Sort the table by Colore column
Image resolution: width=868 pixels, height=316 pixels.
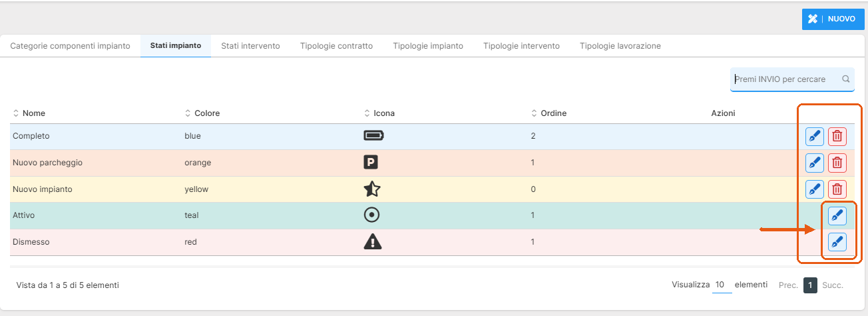coord(202,113)
